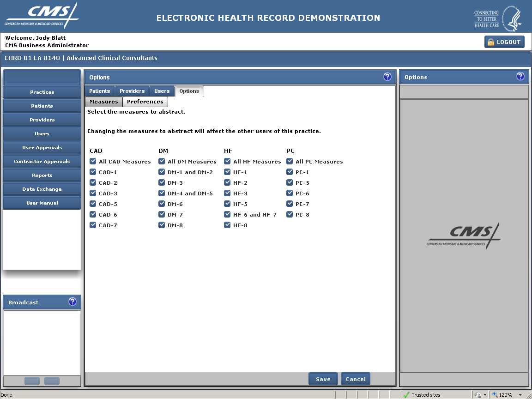Toggle the DM-6 checkbox

162,204
